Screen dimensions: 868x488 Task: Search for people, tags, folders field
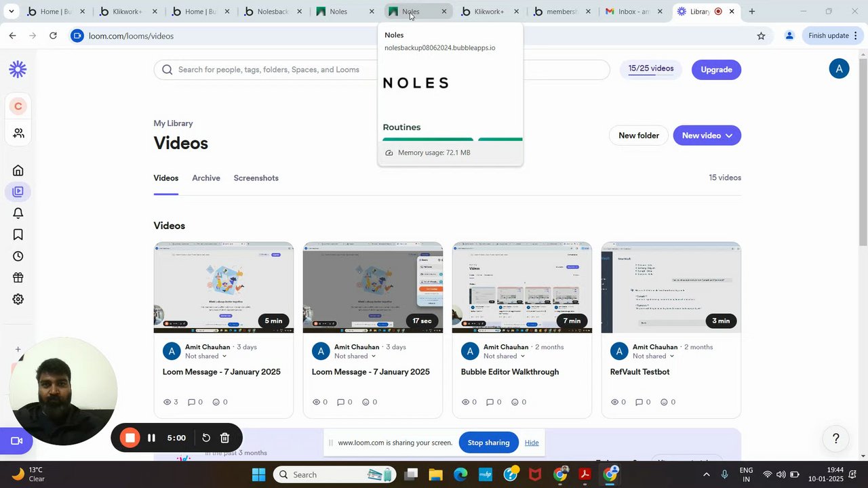pos(382,69)
